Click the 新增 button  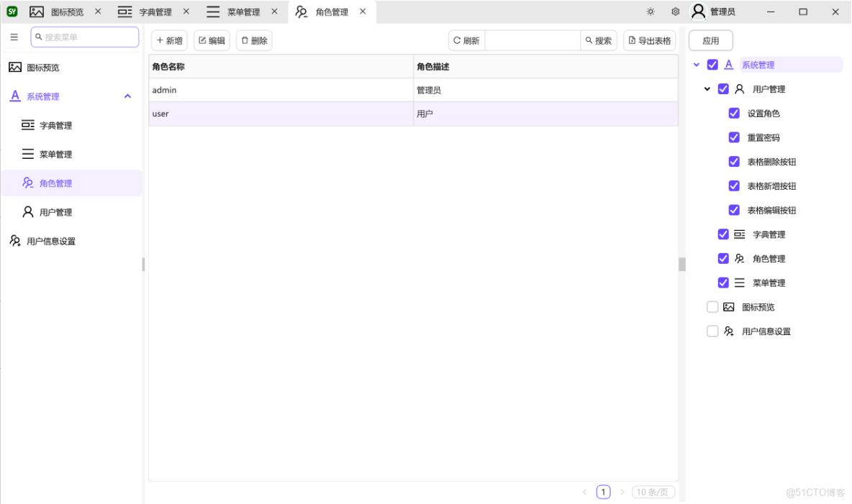click(x=169, y=40)
